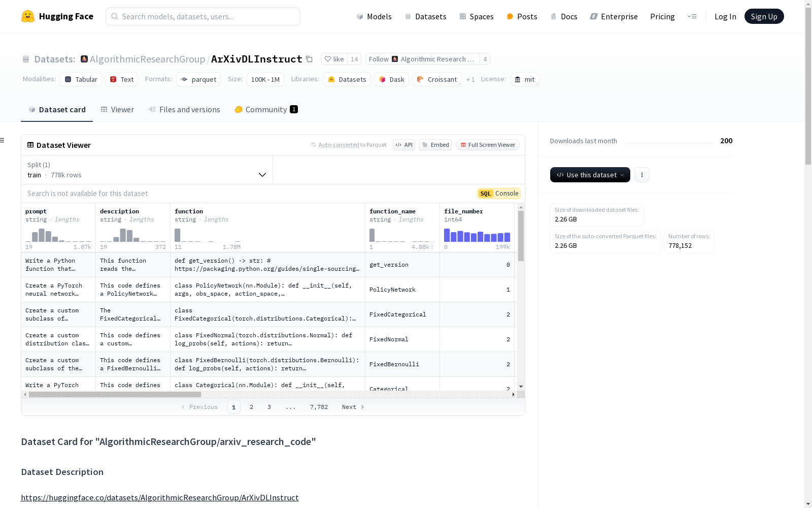The width and height of the screenshot is (812, 508).
Task: Open Enterprise in top navigation
Action: tap(614, 16)
